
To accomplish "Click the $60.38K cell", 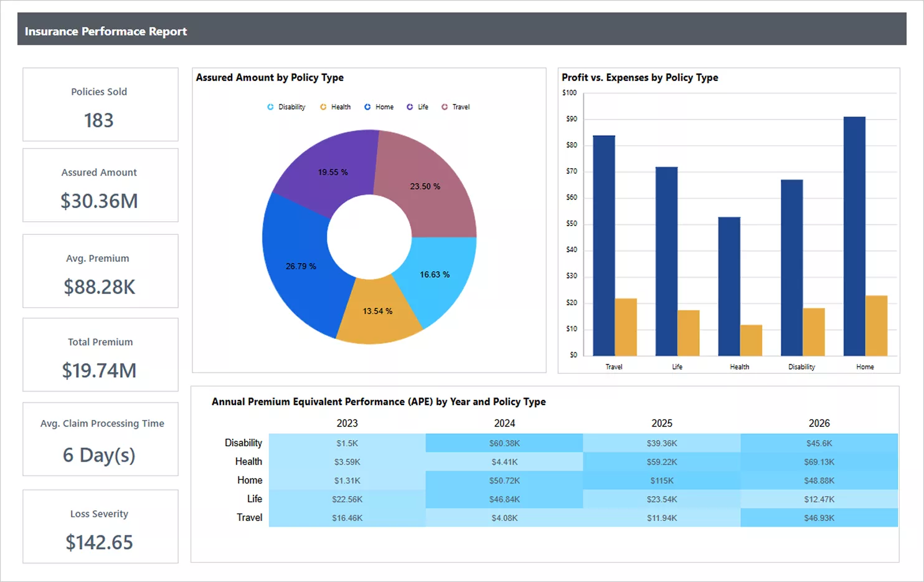I will (504, 443).
